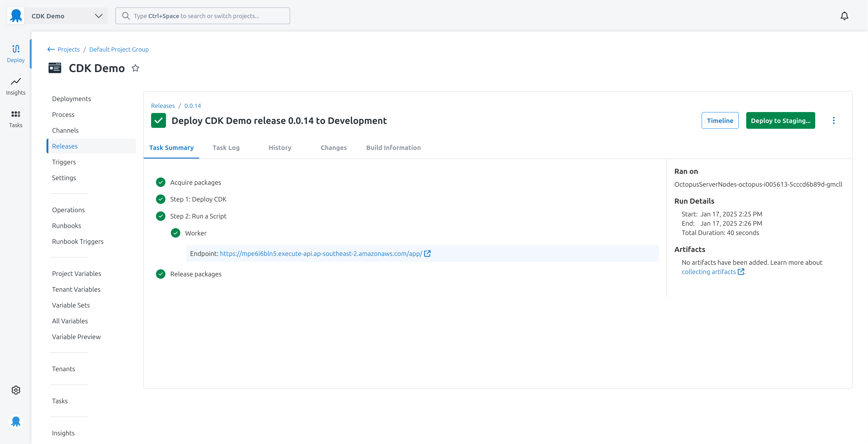Open the collecting artifacts documentation link
The height and width of the screenshot is (444, 868).
(x=709, y=272)
